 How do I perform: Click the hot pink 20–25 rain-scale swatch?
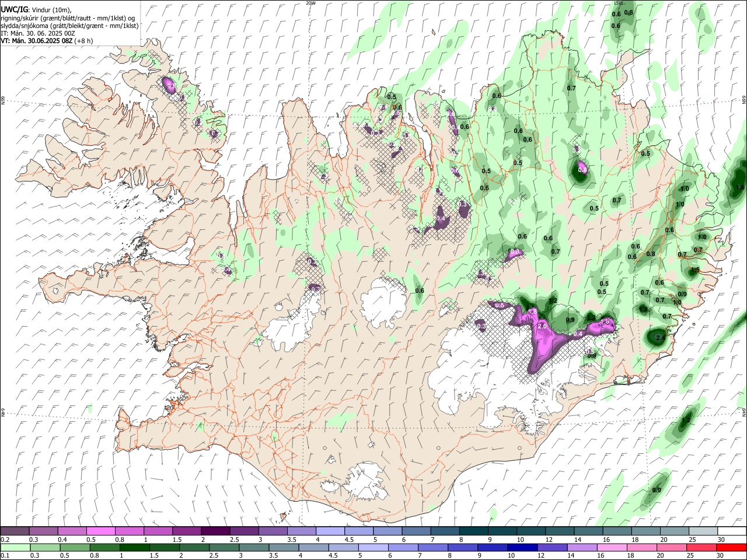(672, 547)
